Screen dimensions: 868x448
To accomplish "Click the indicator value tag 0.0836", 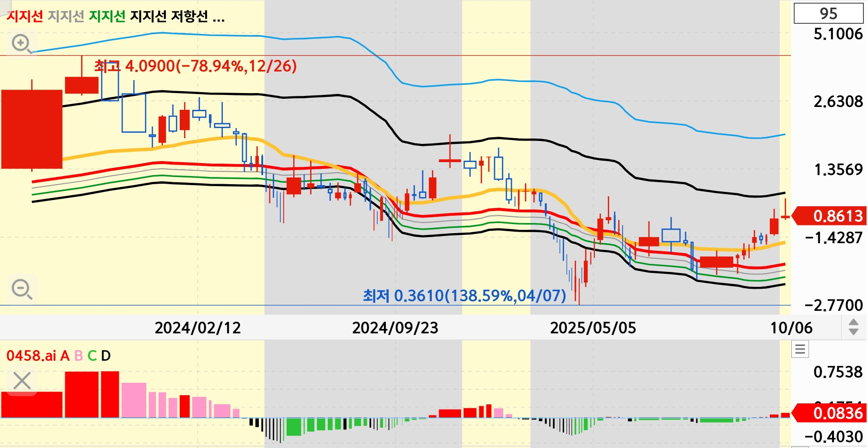I will 829,413.
